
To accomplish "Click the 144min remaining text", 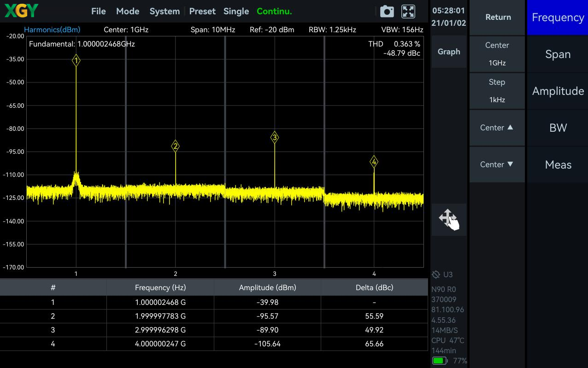I will 444,350.
